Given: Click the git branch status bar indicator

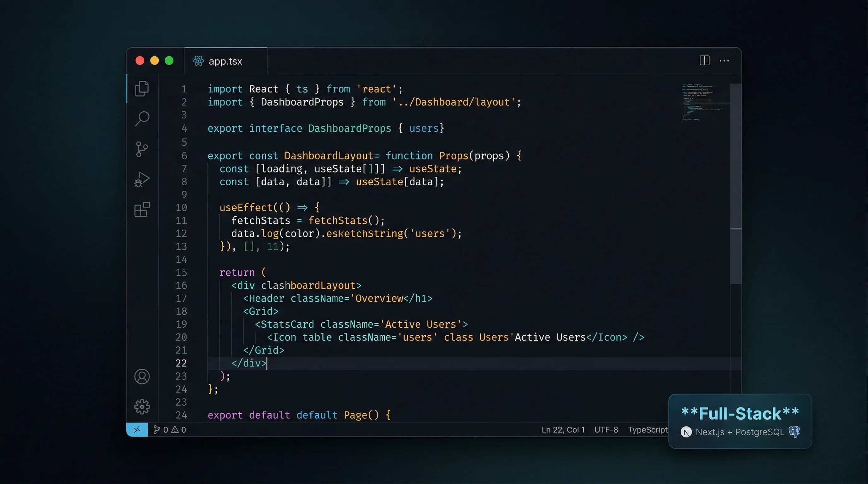Looking at the screenshot, I should (x=161, y=429).
